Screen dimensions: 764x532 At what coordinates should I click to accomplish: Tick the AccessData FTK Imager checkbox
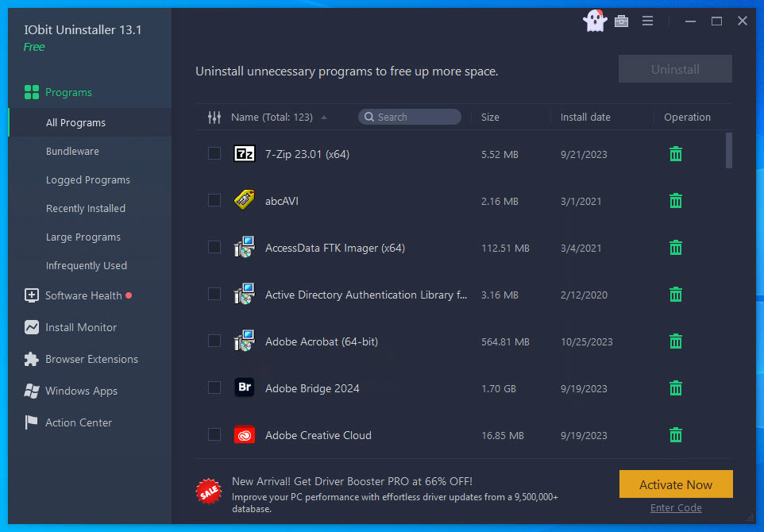point(214,247)
